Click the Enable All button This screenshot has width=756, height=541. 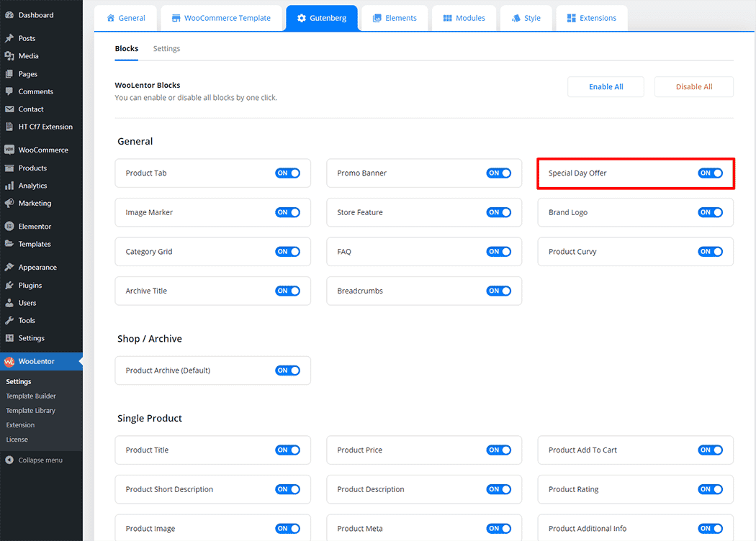[x=606, y=87]
